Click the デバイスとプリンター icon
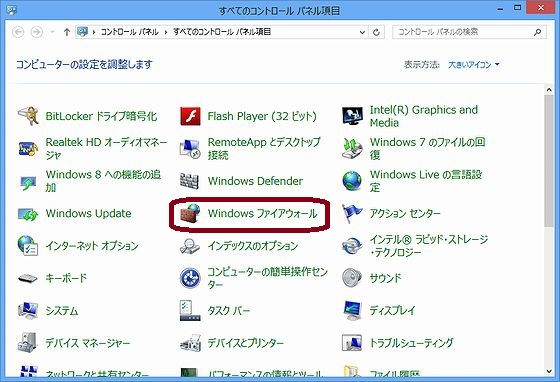This screenshot has height=382, width=560. point(190,343)
